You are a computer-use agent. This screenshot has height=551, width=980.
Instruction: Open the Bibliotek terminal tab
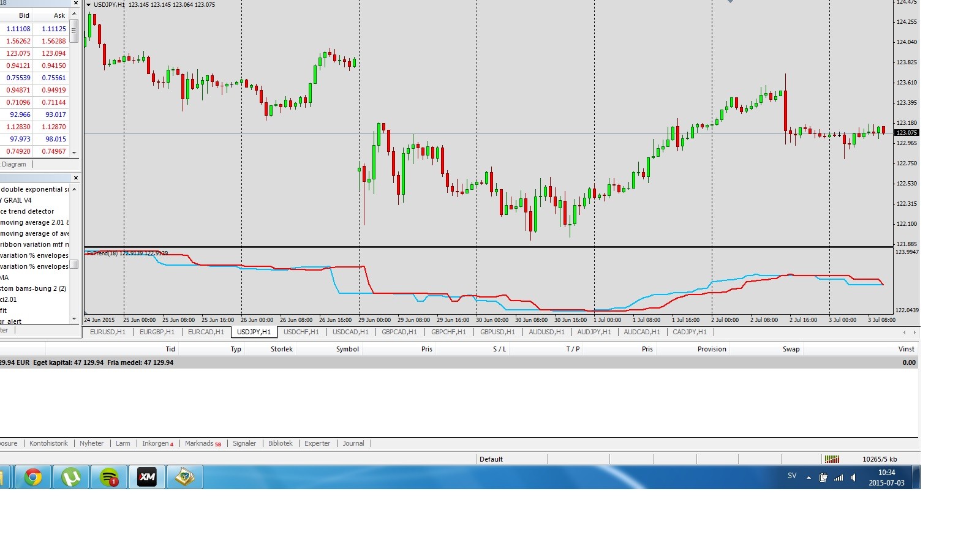click(x=281, y=443)
